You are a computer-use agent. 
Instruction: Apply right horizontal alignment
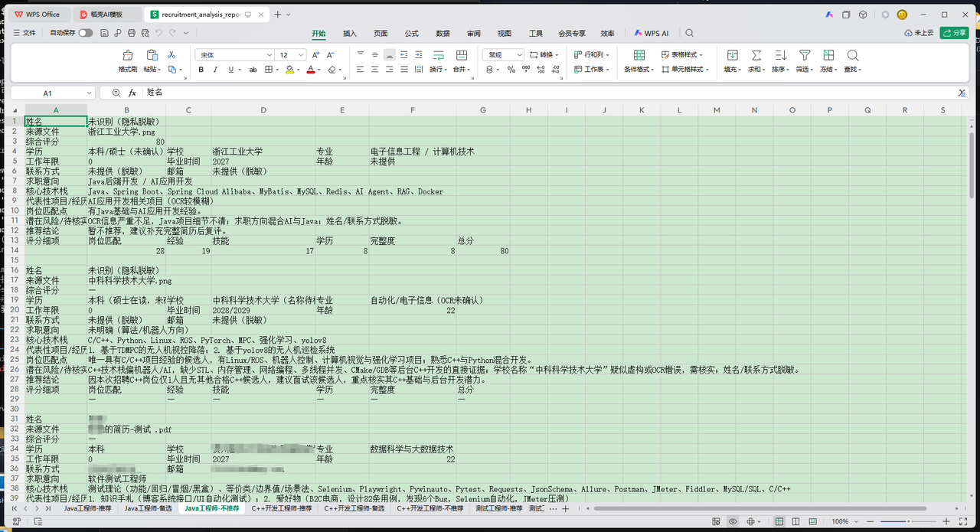(x=390, y=70)
